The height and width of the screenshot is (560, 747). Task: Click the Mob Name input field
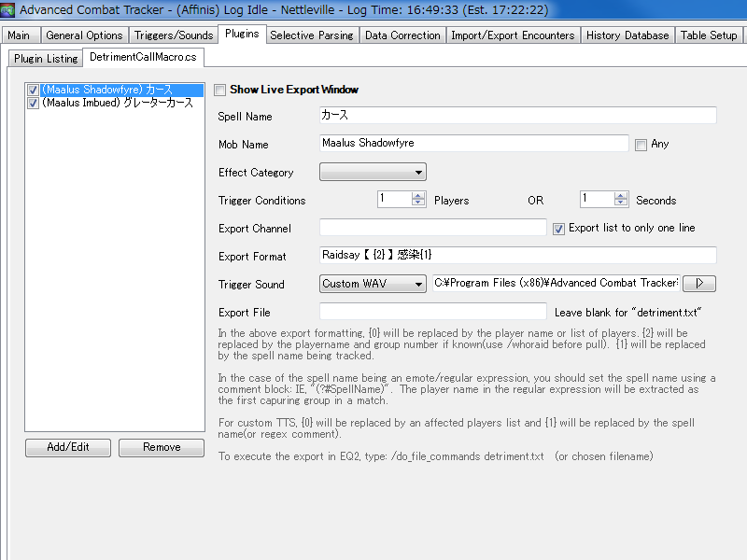tap(474, 143)
